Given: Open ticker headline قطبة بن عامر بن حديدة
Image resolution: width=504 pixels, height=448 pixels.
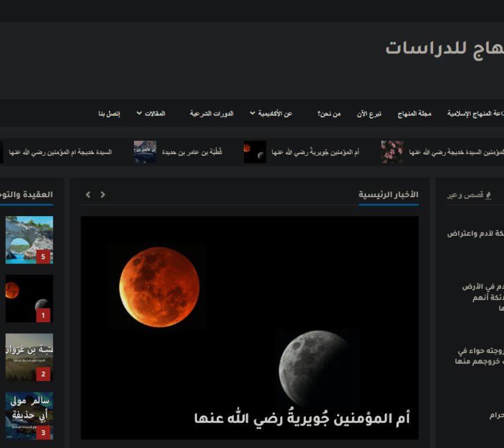Looking at the screenshot, I should point(200,152).
